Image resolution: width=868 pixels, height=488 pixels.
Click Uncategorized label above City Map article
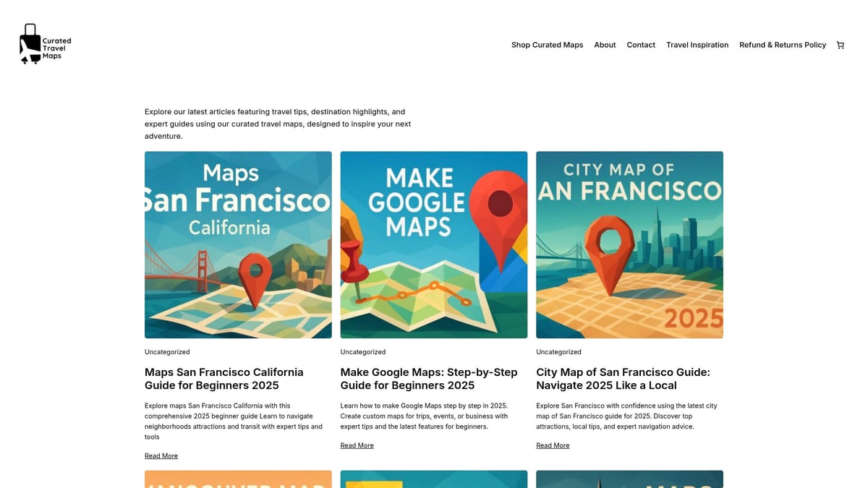[x=558, y=352]
